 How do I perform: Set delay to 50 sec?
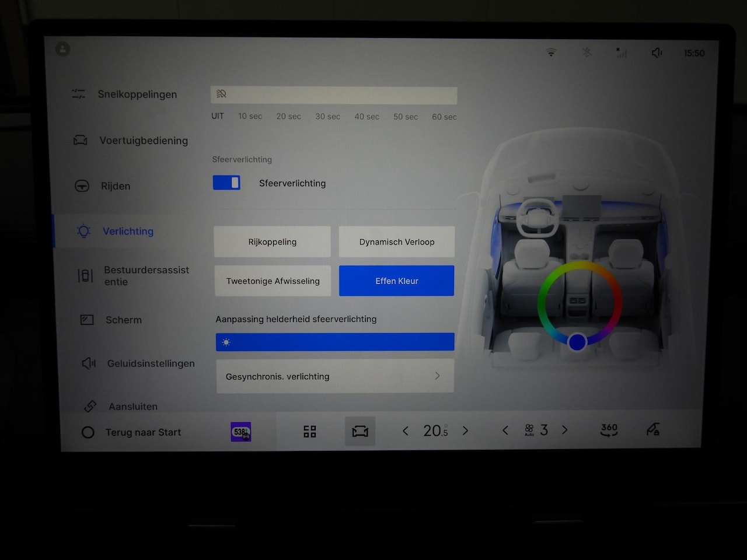click(406, 117)
